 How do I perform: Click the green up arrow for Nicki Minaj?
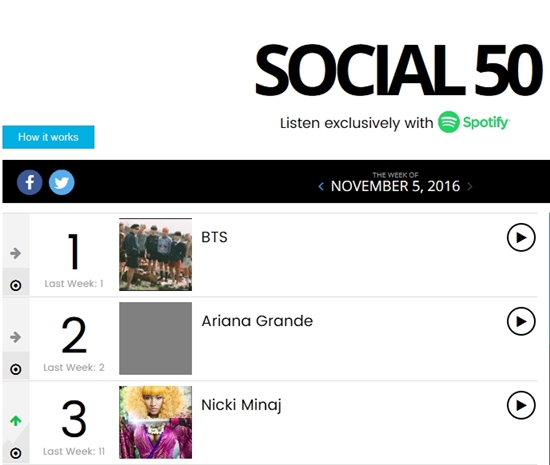coord(15,420)
